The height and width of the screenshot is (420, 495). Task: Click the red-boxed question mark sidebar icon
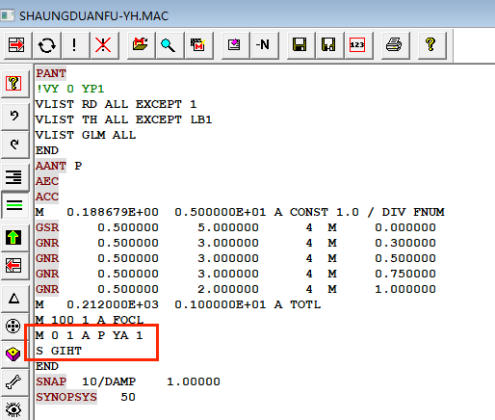coord(14,83)
